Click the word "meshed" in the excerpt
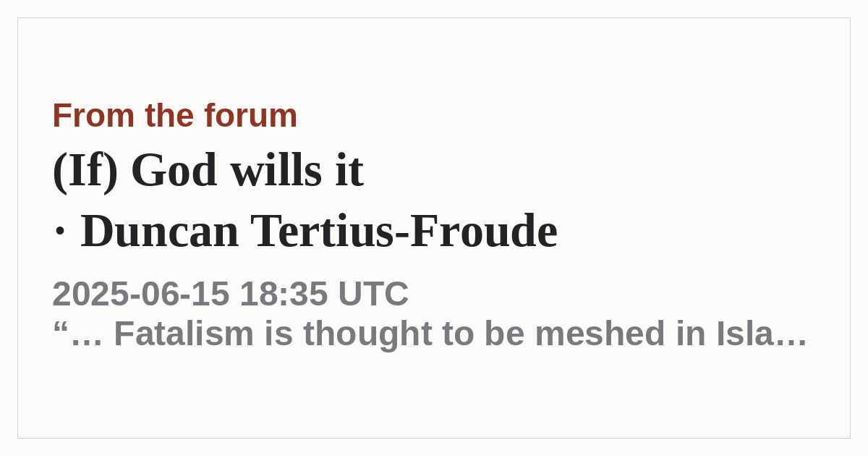The image size is (868, 456). (585, 334)
